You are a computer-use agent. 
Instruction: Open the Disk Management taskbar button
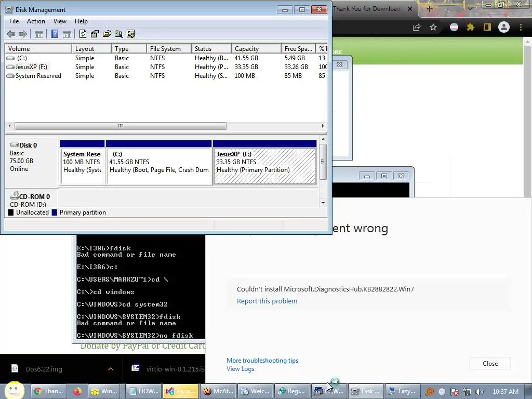pyautogui.click(x=366, y=391)
